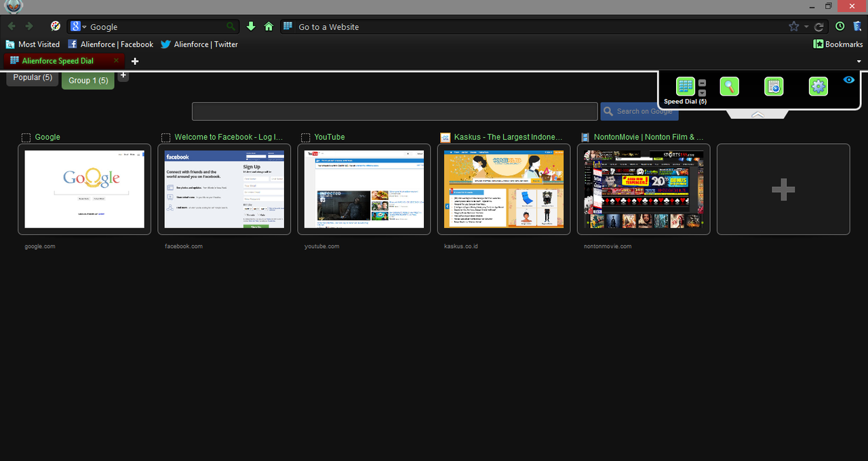The image size is (868, 461).
Task: Click the Google dial title link
Action: tap(47, 137)
